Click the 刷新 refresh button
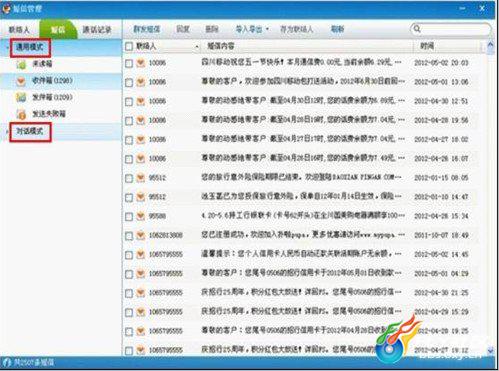This screenshot has height=371, width=499. [x=337, y=29]
